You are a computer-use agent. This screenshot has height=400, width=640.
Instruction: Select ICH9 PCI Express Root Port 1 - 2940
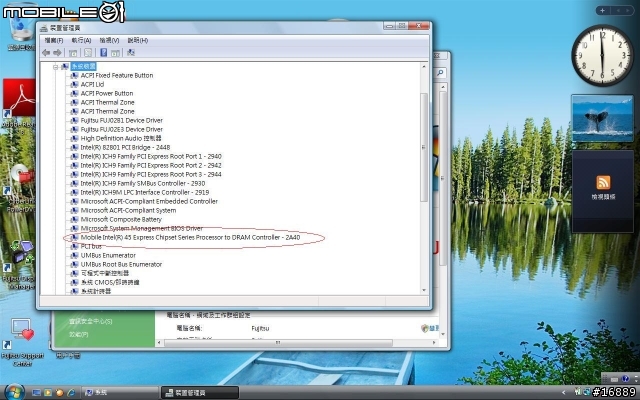tap(151, 156)
